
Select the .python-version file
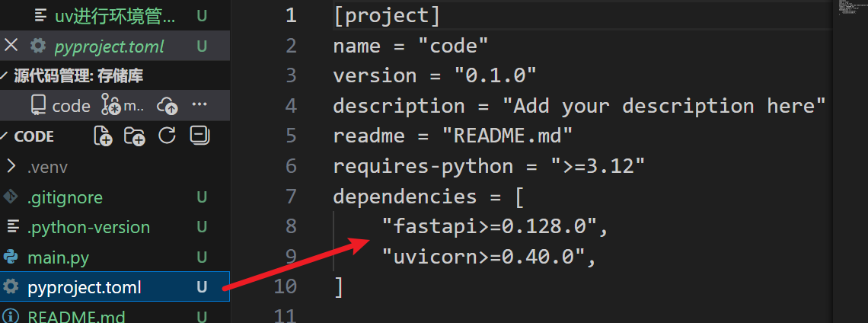pyautogui.click(x=88, y=228)
